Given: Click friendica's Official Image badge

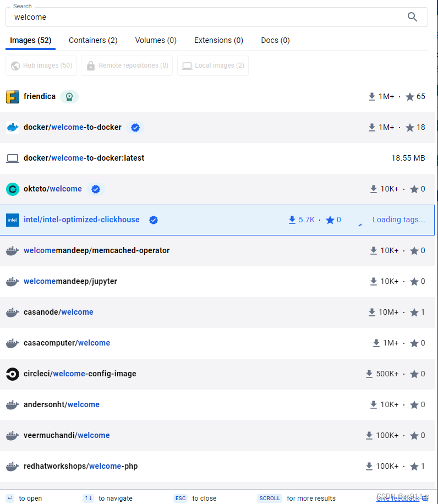Looking at the screenshot, I should [x=69, y=97].
